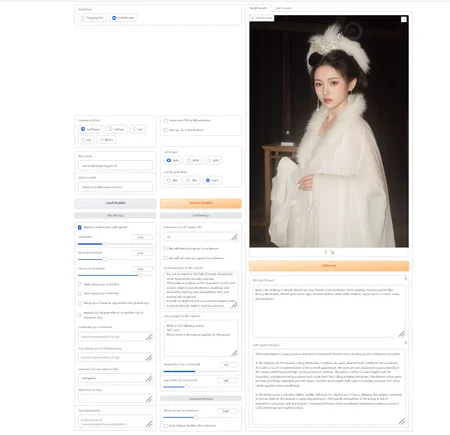The image size is (450, 435).
Task: Click the resize handle of the system prompt box
Action: pyautogui.click(x=235, y=305)
